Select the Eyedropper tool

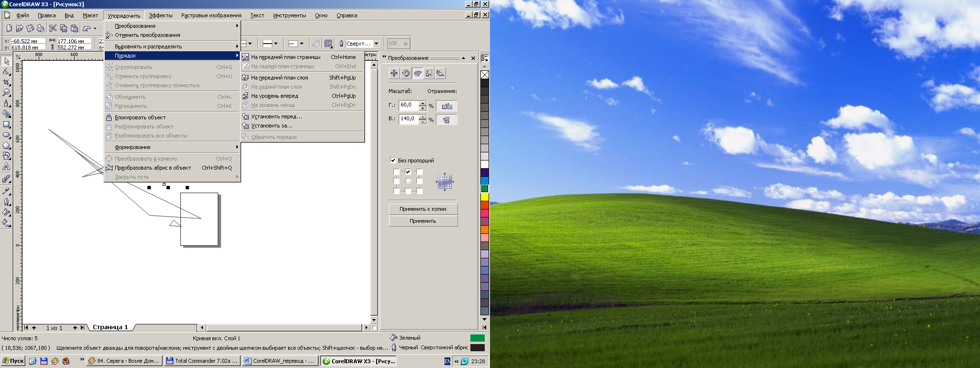pyautogui.click(x=6, y=191)
